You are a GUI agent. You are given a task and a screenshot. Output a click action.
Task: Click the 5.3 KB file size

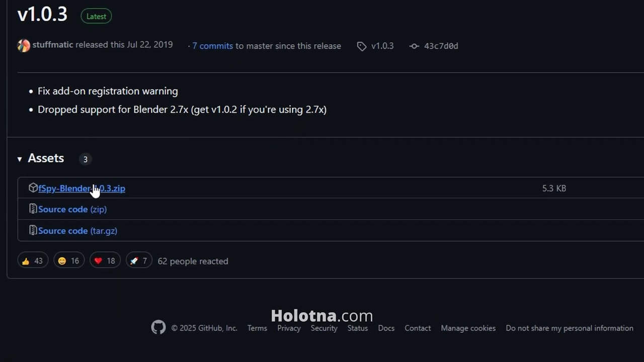pyautogui.click(x=554, y=188)
